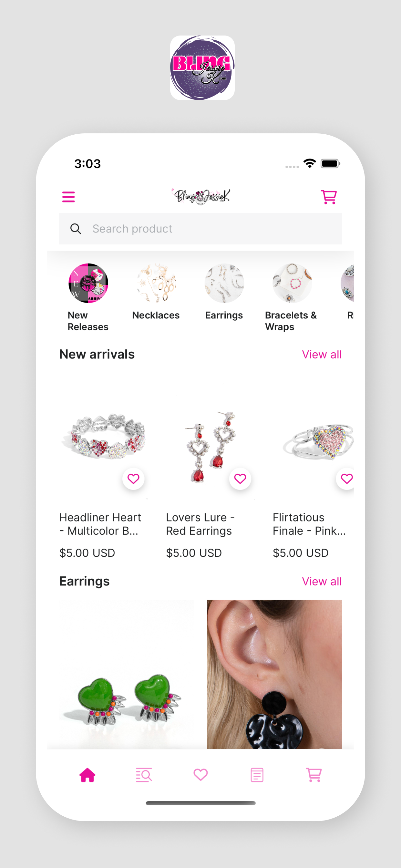
Task: Favorite the Lovers Lure Red Earrings
Action: point(240,479)
